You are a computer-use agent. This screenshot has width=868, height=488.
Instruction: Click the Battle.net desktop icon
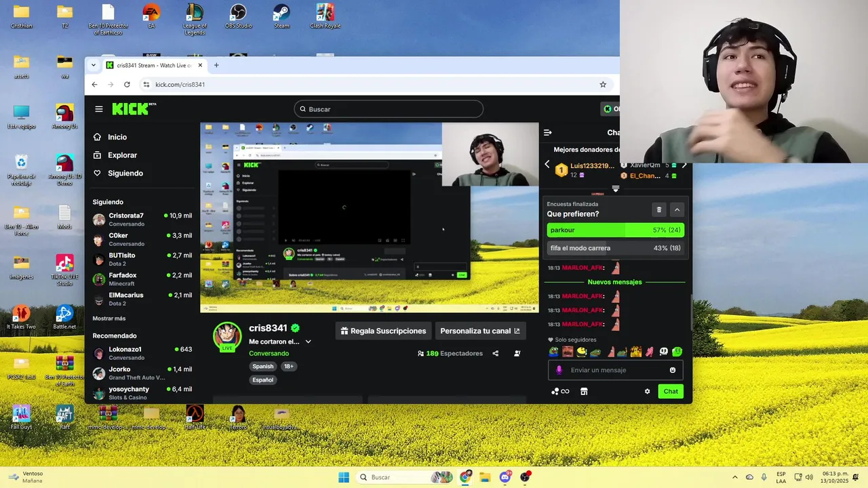click(64, 317)
